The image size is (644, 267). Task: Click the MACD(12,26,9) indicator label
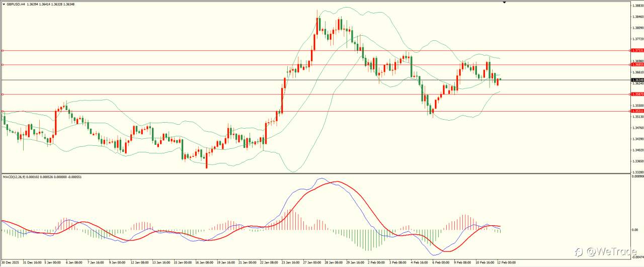(x=15, y=177)
